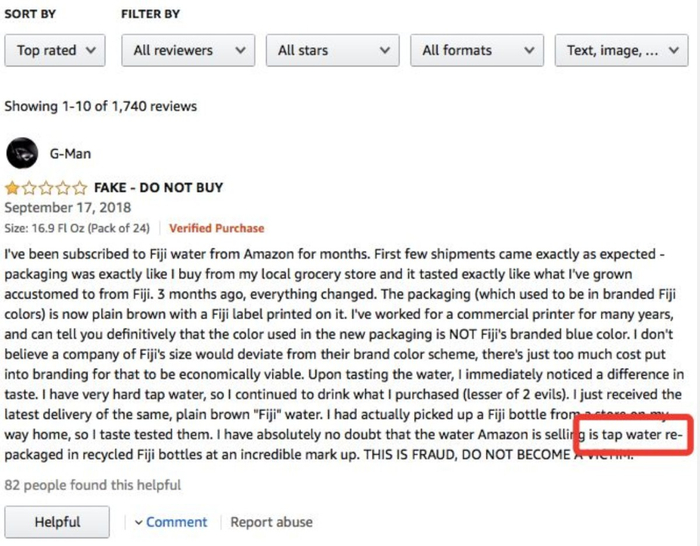Viewport: 700px width, 546px height.
Task: Open the All formats filter dropdown
Action: 476,50
